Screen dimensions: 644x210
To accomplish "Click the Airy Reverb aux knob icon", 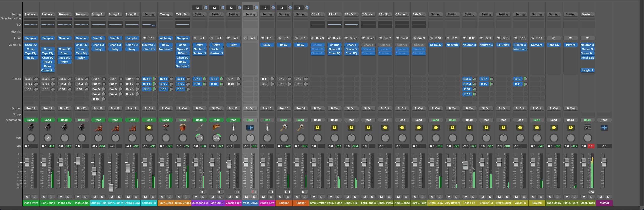I will click(x=452, y=128).
